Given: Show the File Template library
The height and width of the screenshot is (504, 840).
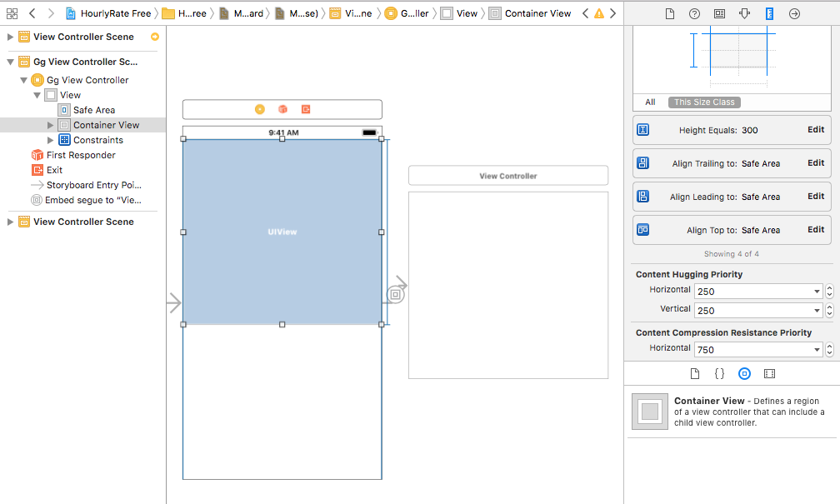Looking at the screenshot, I should point(695,374).
